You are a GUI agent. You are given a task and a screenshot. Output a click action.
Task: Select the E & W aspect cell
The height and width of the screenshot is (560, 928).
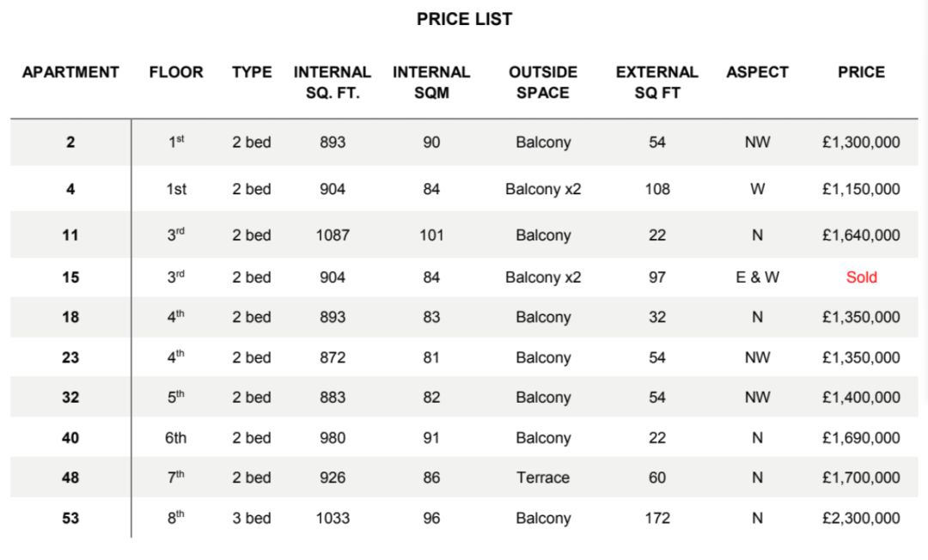757,277
